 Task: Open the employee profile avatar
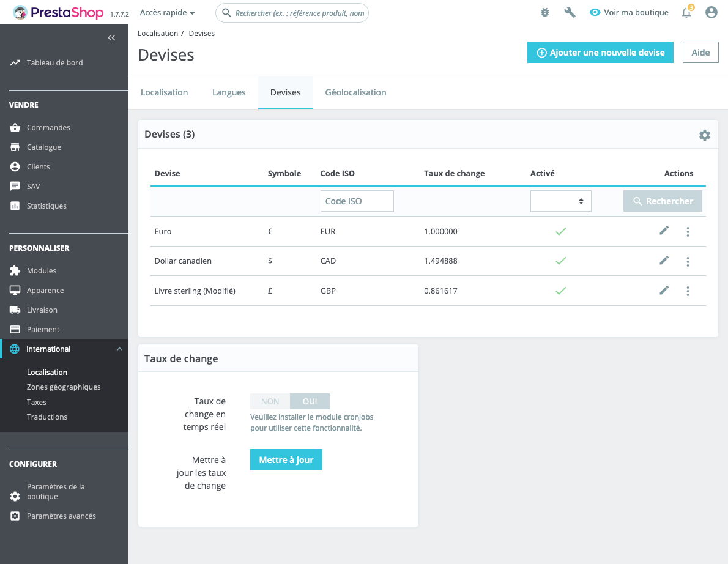coord(711,12)
